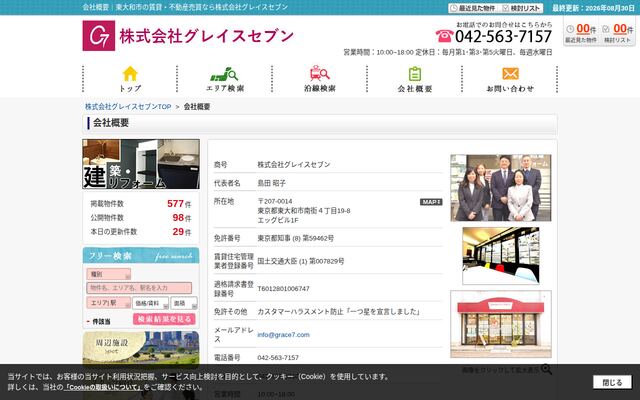Open 最近見た物件 counter with clock icon

(581, 32)
